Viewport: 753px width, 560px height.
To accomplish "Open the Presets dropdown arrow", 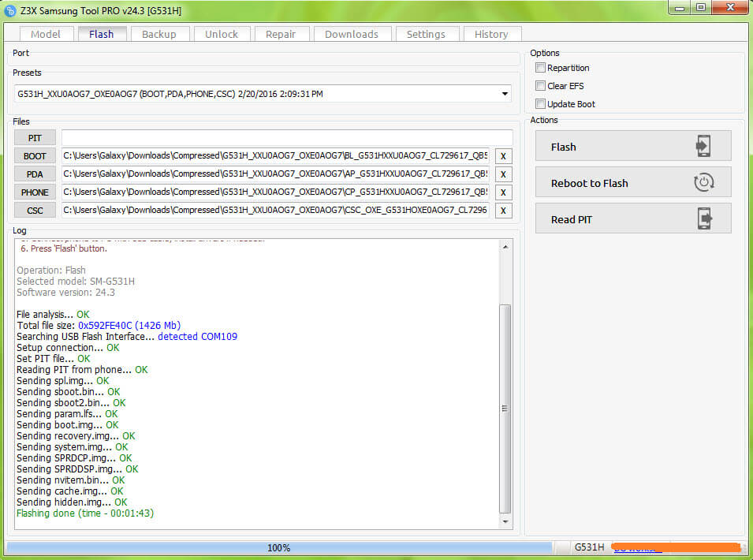I will [x=505, y=94].
